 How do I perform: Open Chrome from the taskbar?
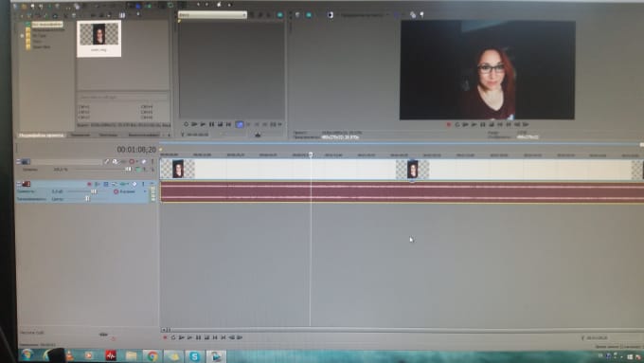(x=152, y=356)
